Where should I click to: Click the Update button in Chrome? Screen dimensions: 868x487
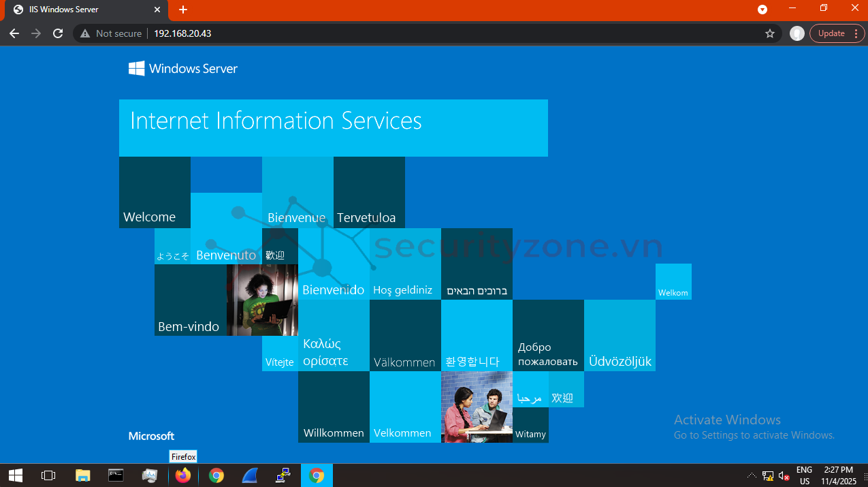point(831,33)
